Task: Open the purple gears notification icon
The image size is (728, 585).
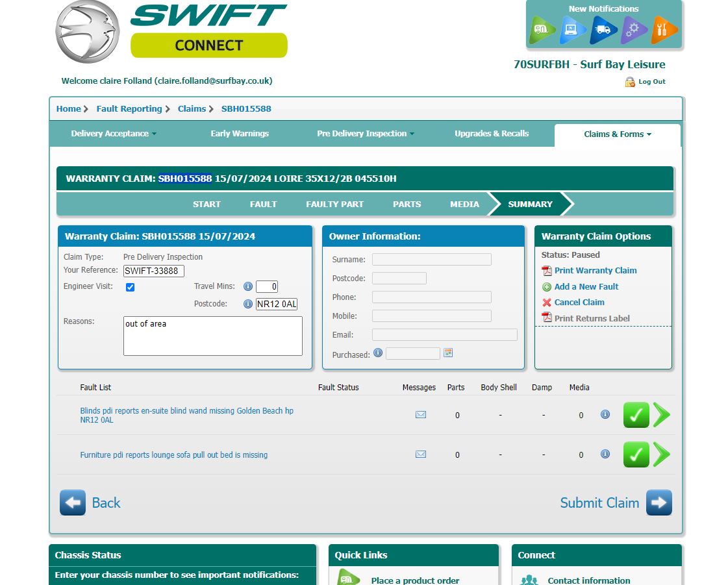Action: (633, 30)
